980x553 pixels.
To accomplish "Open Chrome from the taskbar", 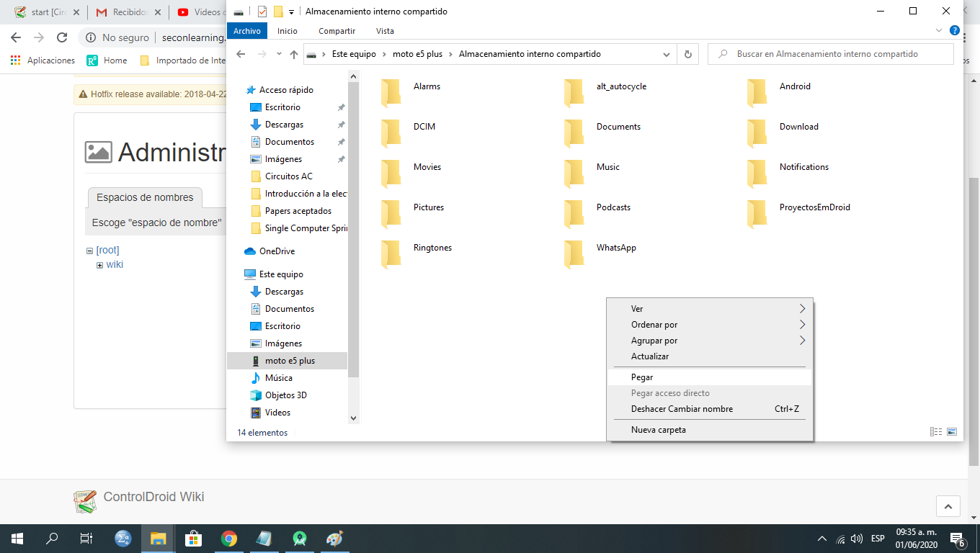I will pyautogui.click(x=229, y=539).
